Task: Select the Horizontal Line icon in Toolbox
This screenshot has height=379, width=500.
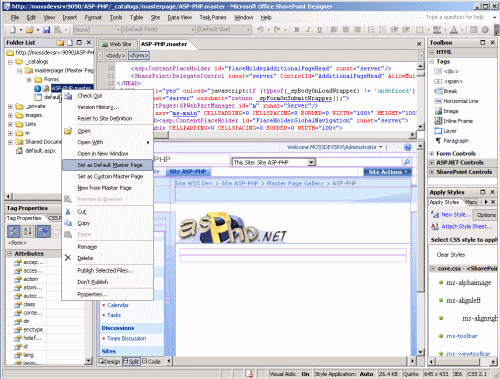Action: pos(438,101)
